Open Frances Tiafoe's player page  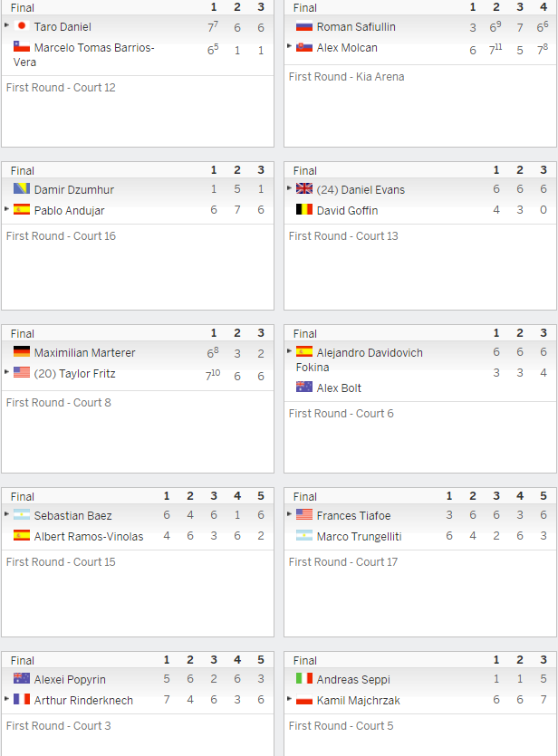point(353,516)
